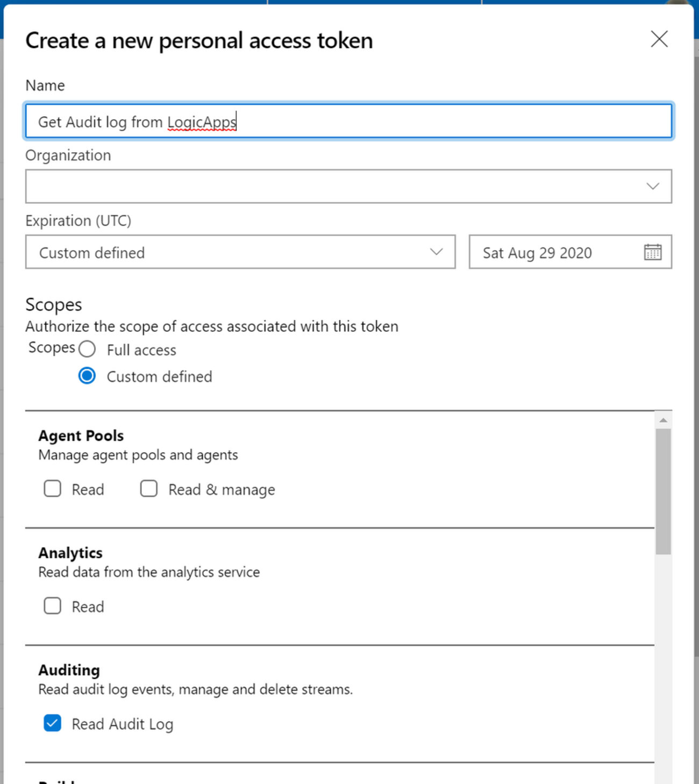The image size is (699, 784).
Task: Open the expiration date calendar icon
Action: point(652,252)
